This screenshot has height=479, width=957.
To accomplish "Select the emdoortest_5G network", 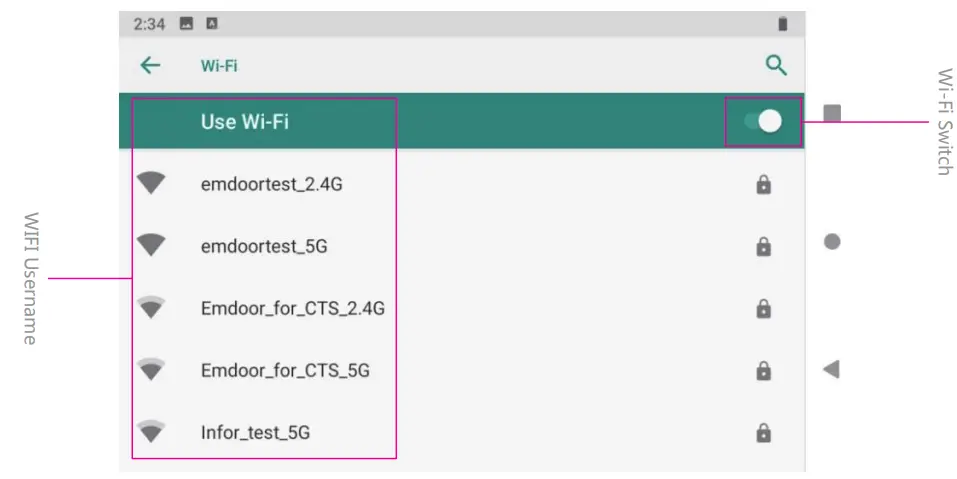I will coord(264,246).
